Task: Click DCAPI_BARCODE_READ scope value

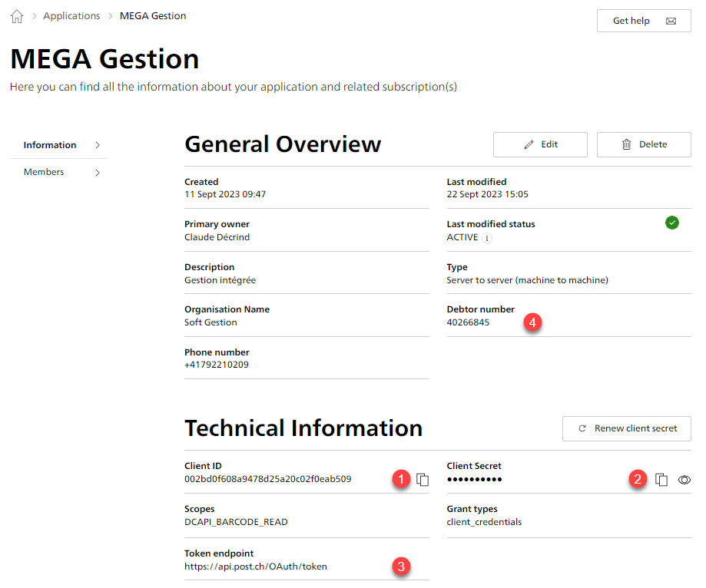Action: (x=236, y=522)
